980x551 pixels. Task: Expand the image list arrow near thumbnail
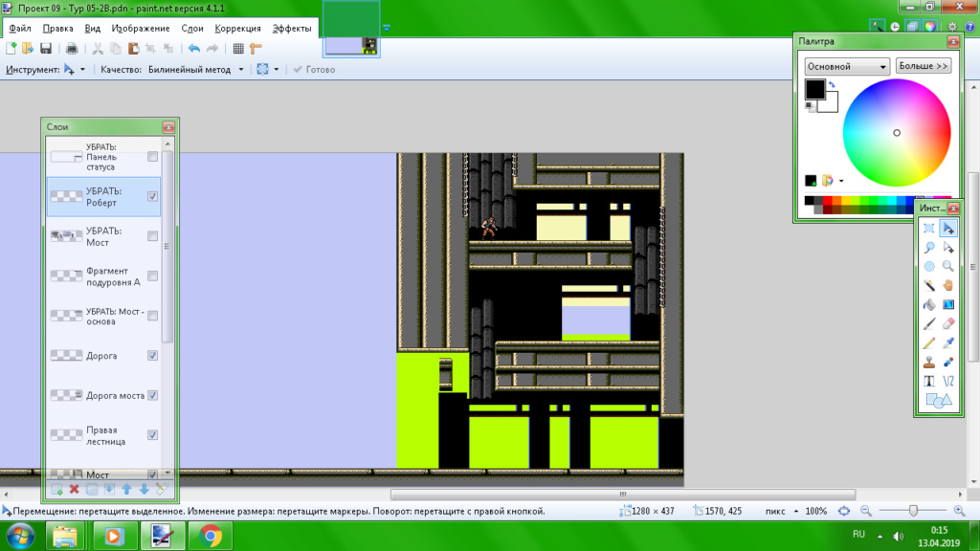(x=387, y=28)
